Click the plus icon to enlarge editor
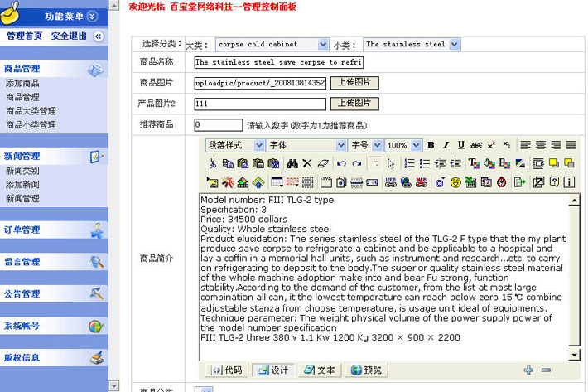The width and height of the screenshot is (588, 392). [x=528, y=370]
